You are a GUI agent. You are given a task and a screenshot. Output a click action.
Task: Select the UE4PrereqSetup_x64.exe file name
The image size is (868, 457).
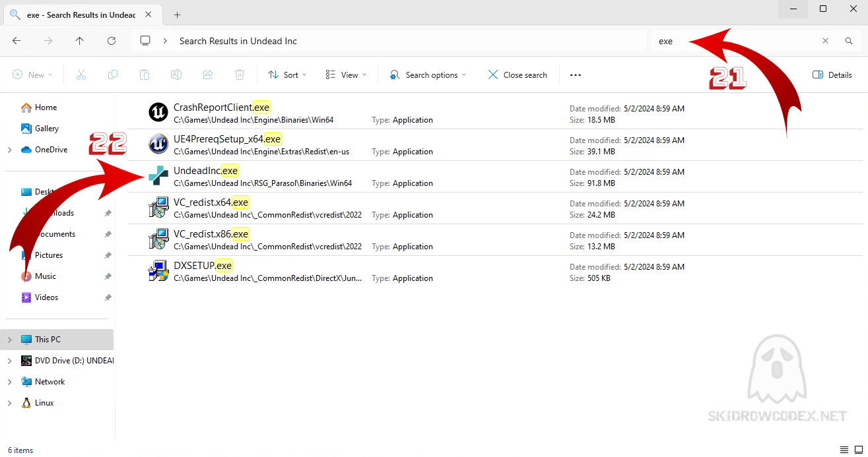pos(227,139)
